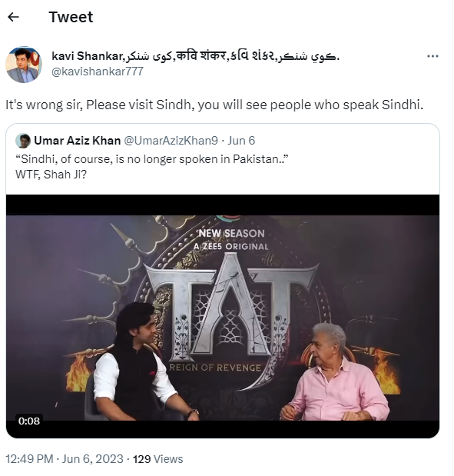Open the three-dot more options menu
The height and width of the screenshot is (476, 454).
432,56
